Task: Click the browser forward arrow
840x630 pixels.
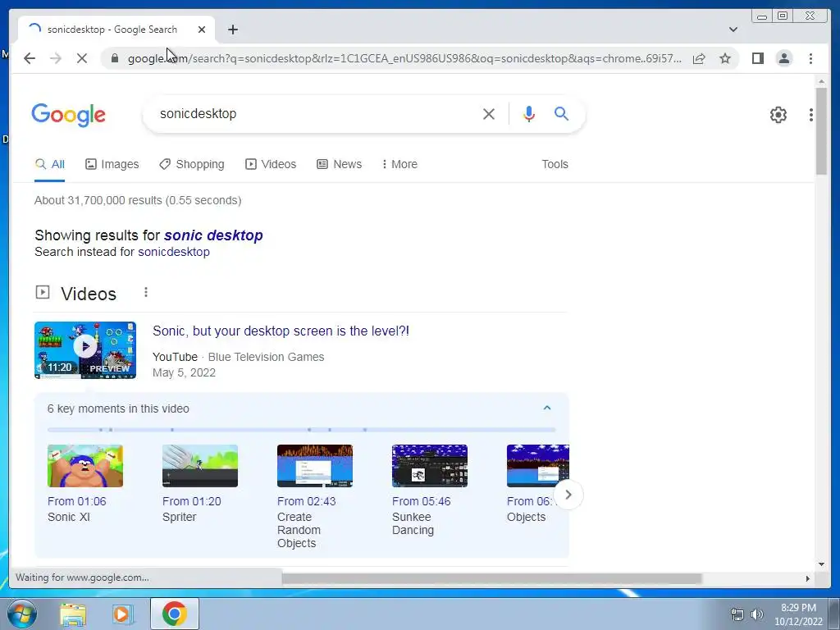Action: point(56,58)
